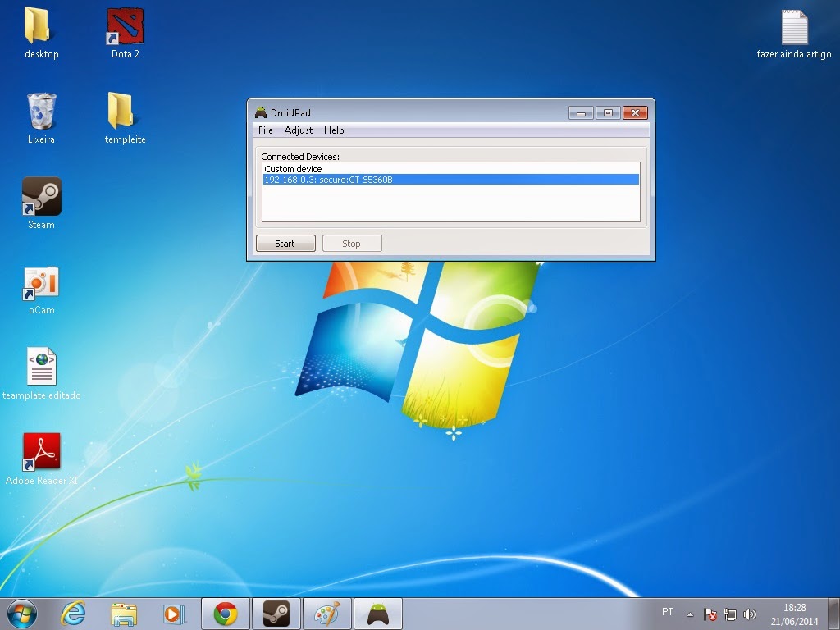Viewport: 840px width, 630px height.
Task: Click the DroidPad title bar icon
Action: point(261,112)
